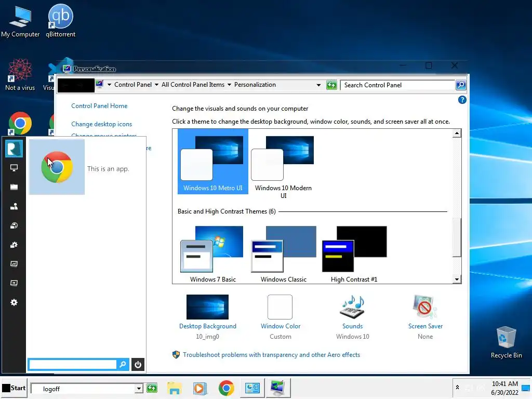The image size is (532, 399).
Task: Open the help question mark icon
Action: tap(462, 100)
